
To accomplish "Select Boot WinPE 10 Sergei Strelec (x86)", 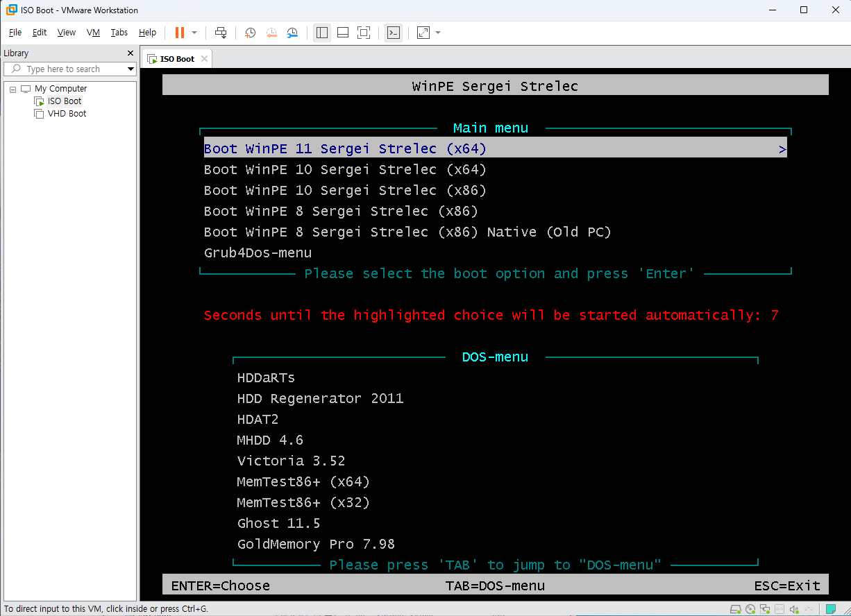I will (345, 190).
